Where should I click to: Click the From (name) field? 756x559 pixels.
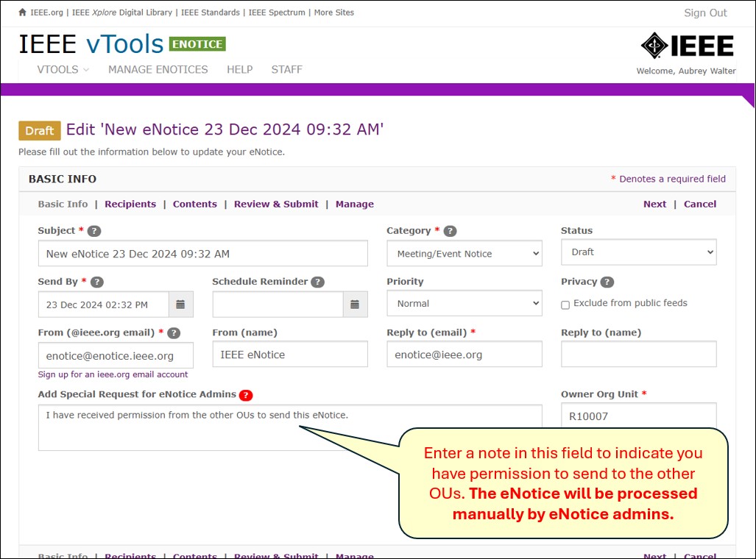[x=290, y=355]
